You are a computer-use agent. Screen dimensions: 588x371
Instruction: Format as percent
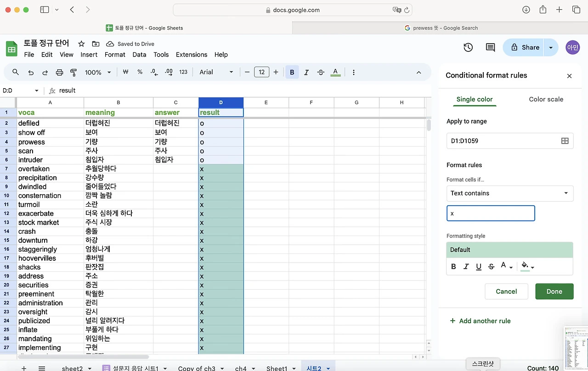[x=140, y=72]
